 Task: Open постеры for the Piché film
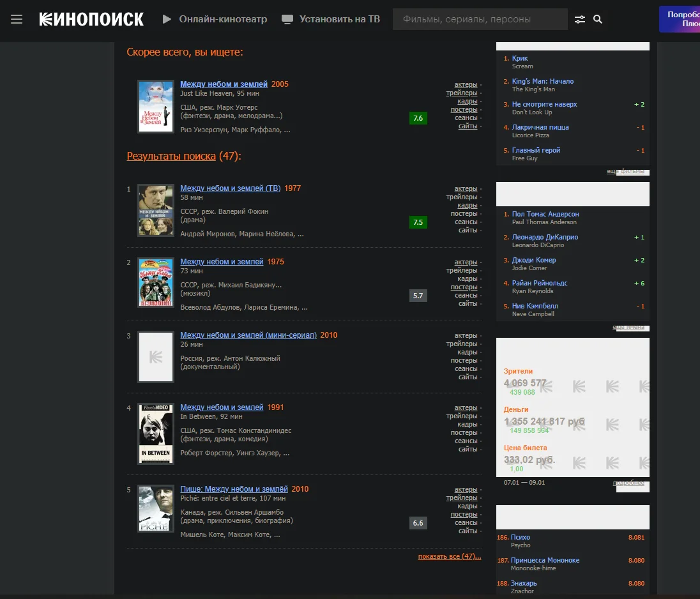pos(464,514)
